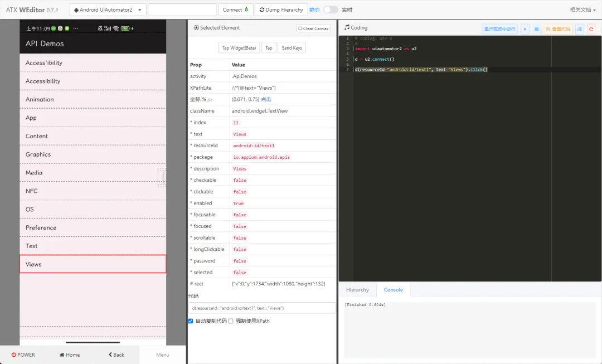Click the reset code button with trash icon
The width and height of the screenshot is (602, 364).
pos(558,29)
